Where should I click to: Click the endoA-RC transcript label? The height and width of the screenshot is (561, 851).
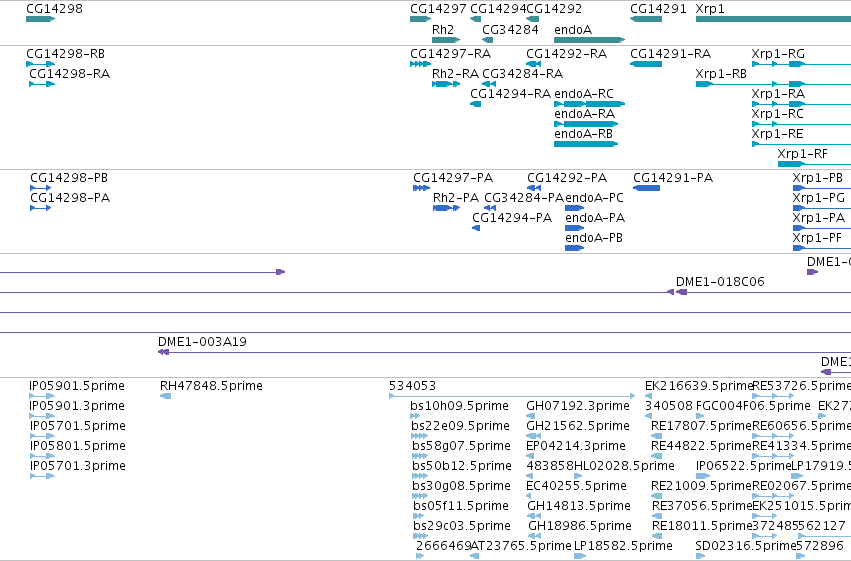click(584, 94)
